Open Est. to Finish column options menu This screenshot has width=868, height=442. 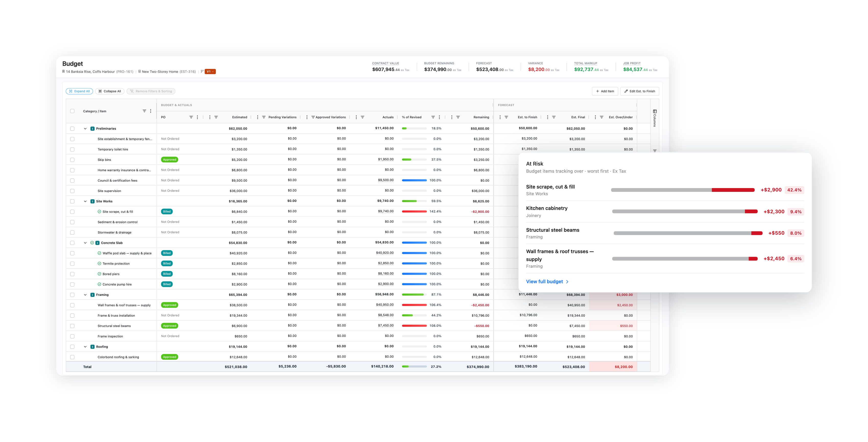click(500, 117)
